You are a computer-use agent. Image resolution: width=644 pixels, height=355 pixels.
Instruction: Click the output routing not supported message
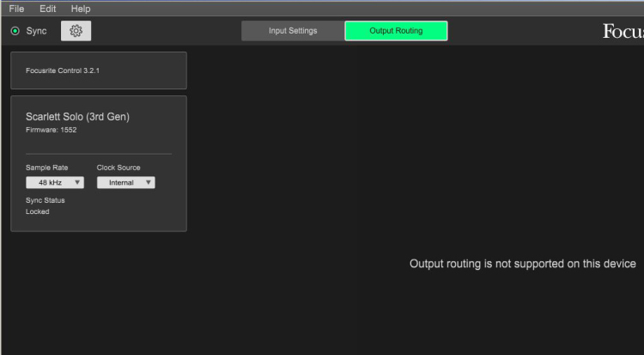(x=522, y=264)
